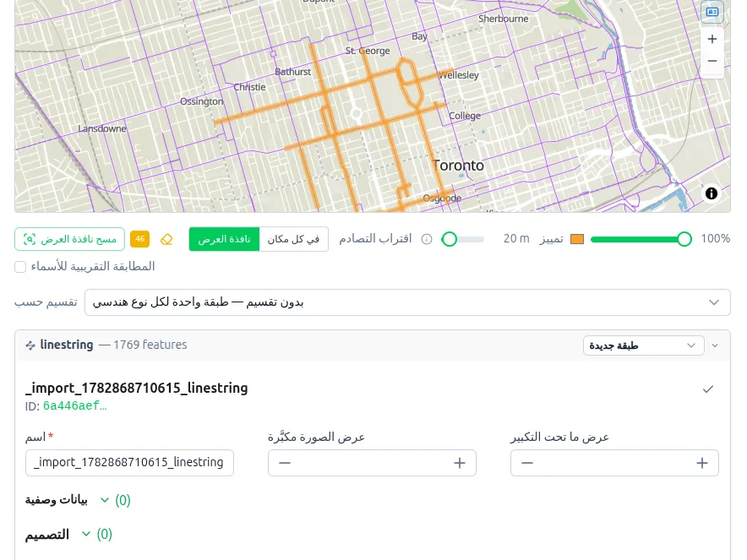The image size is (747, 560).
Task: Collapse the linestring section chevron
Action: pyautogui.click(x=715, y=345)
